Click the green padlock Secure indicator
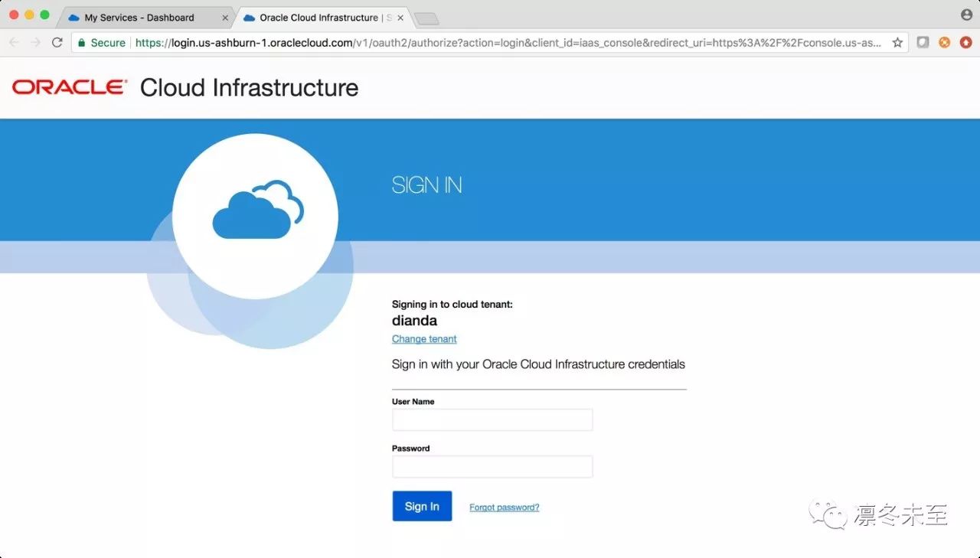The width and height of the screenshot is (980, 558). (x=101, y=43)
